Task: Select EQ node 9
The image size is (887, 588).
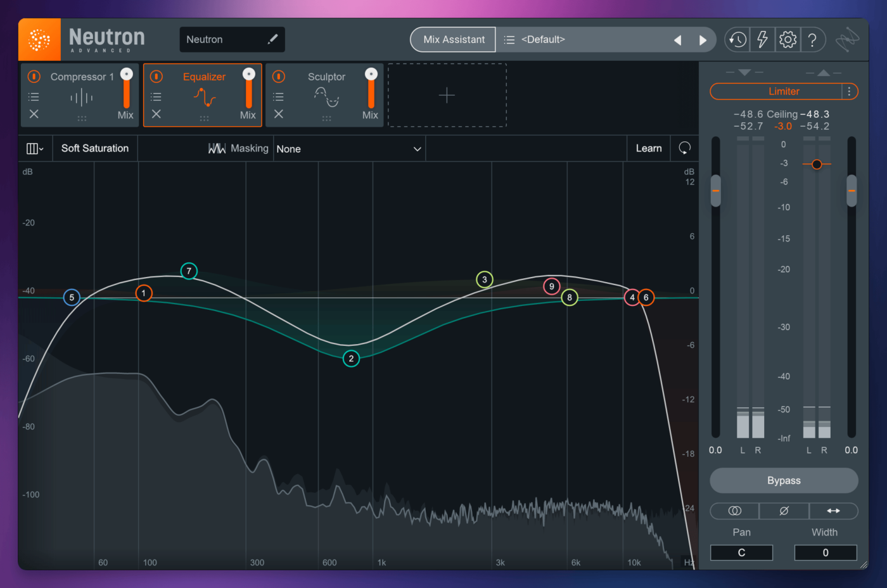Action: 552,286
